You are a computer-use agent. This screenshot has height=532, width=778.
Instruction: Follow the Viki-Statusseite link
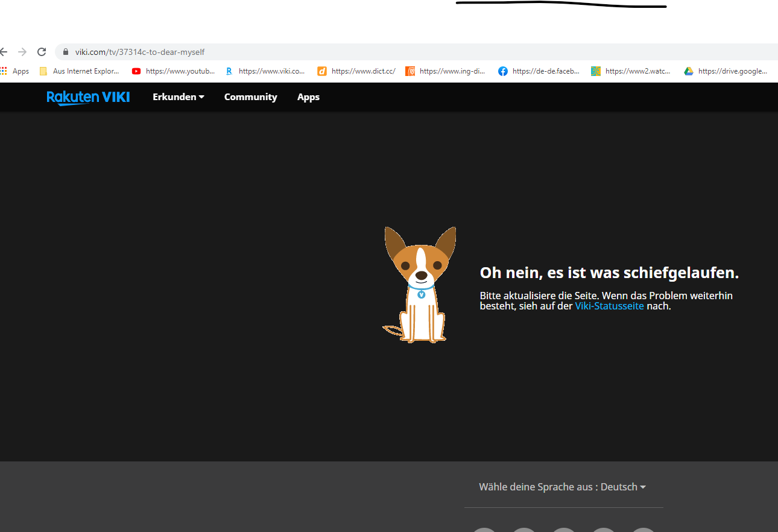pyautogui.click(x=609, y=306)
